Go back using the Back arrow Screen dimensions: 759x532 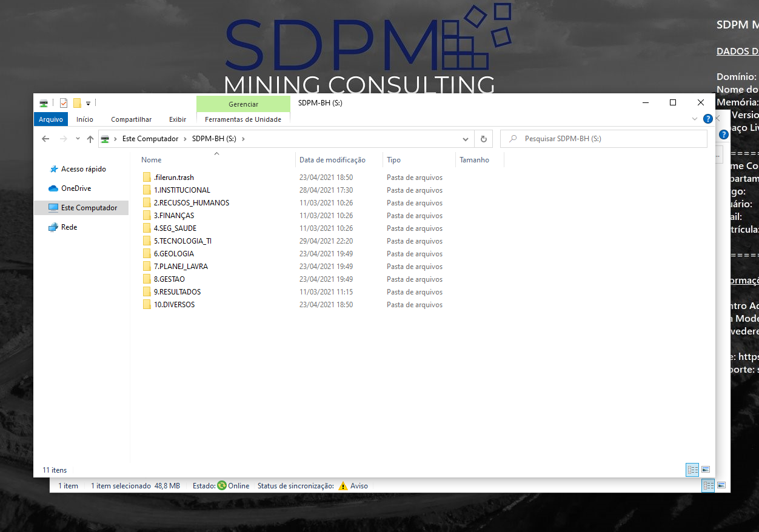45,139
